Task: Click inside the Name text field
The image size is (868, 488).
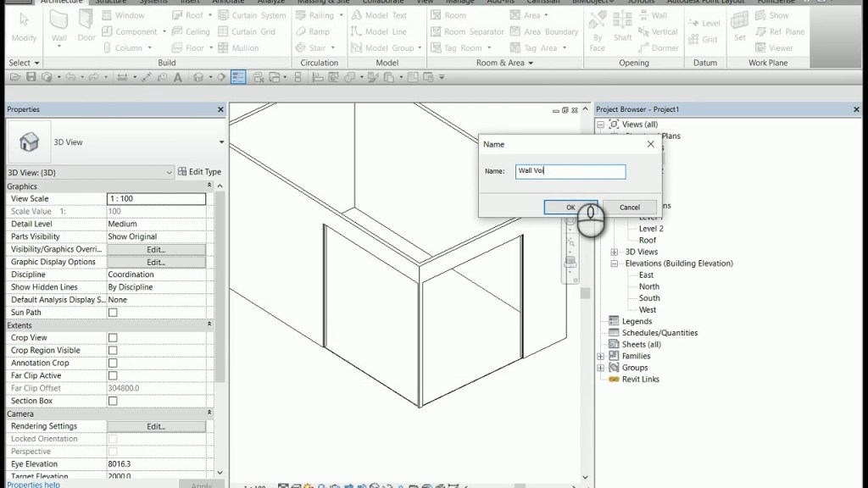Action: pyautogui.click(x=570, y=171)
